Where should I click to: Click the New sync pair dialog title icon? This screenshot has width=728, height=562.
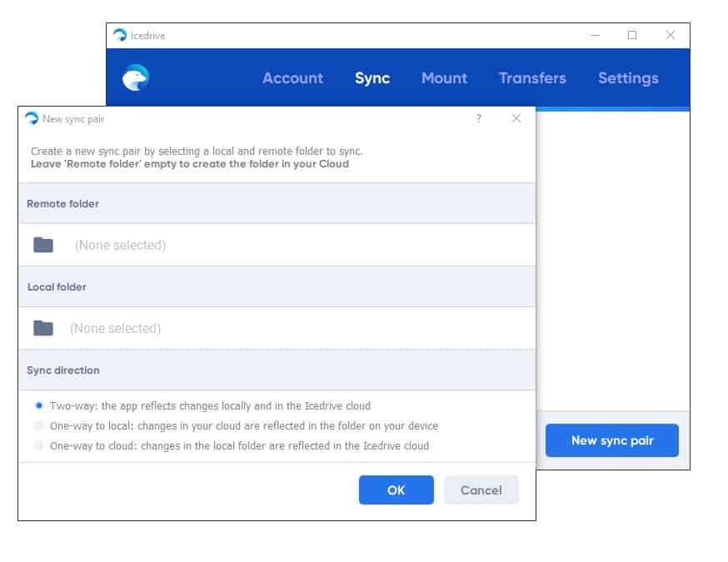tap(32, 119)
